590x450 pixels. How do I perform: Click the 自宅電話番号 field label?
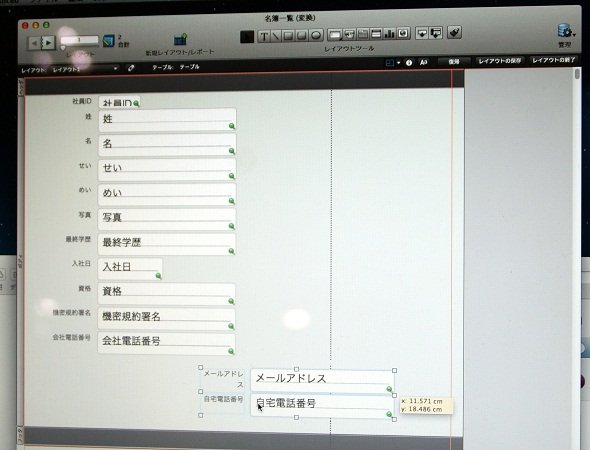pyautogui.click(x=223, y=399)
